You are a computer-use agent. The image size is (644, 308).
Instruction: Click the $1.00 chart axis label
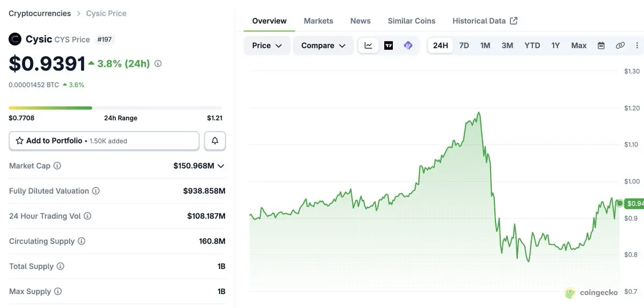pos(632,181)
